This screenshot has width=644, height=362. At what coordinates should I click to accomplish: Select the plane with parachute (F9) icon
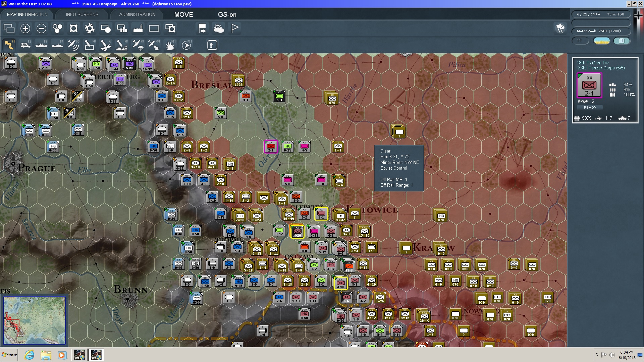click(138, 45)
